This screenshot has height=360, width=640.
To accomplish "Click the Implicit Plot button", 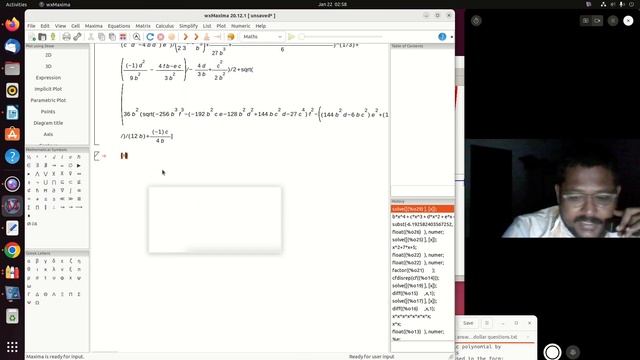I will pyautogui.click(x=48, y=89).
